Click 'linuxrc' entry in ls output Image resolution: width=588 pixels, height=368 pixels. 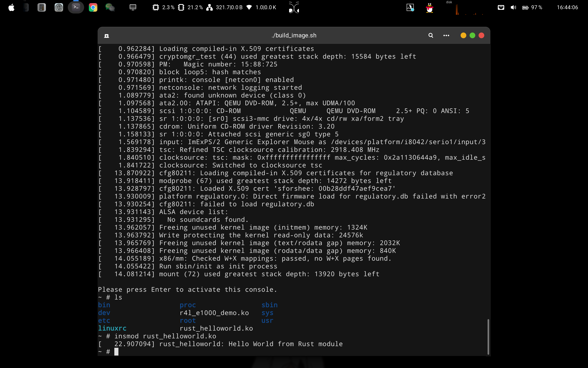112,328
